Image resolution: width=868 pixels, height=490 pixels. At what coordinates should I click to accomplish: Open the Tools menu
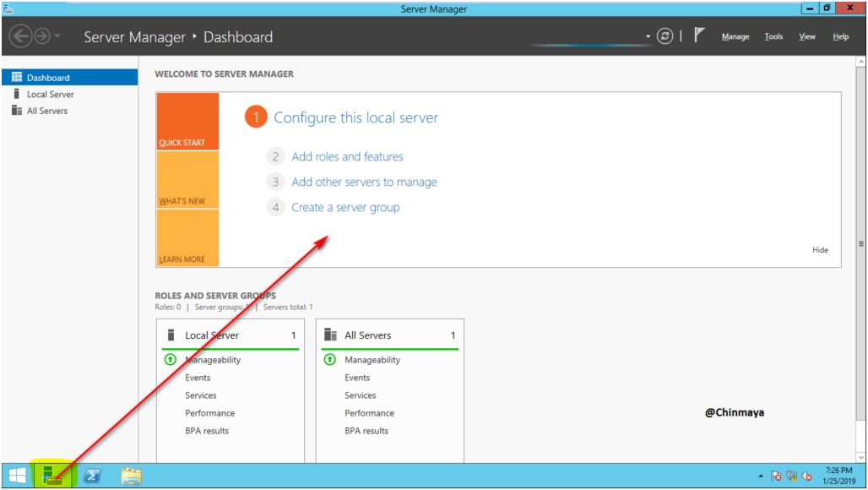(x=773, y=36)
